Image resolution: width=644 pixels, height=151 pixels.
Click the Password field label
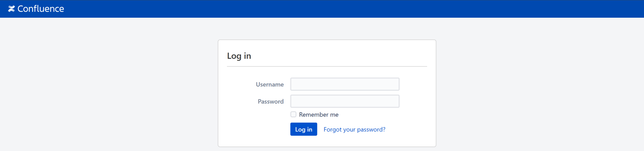pyautogui.click(x=270, y=101)
